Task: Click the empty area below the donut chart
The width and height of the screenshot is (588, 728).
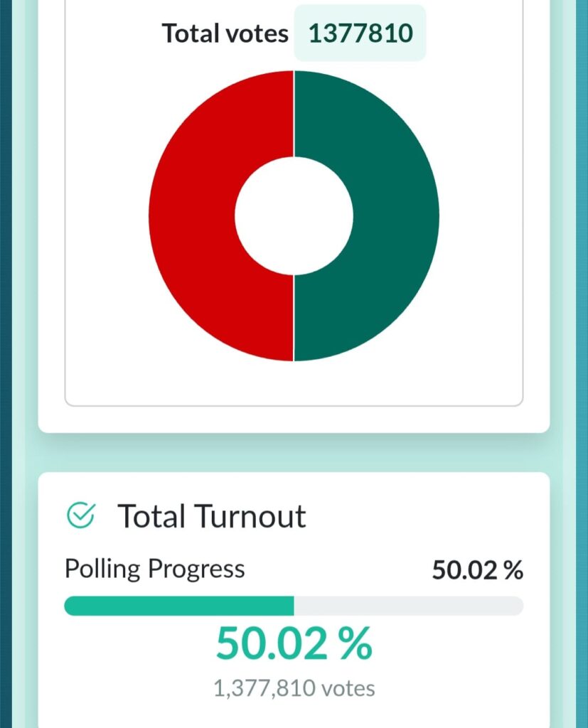Action: (x=294, y=384)
